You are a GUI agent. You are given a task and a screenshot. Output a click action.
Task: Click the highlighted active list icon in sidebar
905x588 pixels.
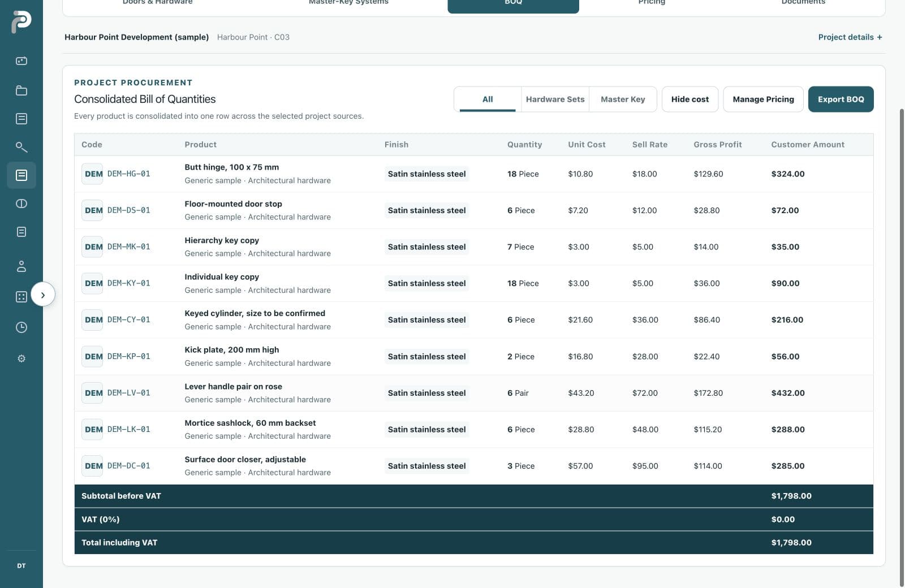21,175
